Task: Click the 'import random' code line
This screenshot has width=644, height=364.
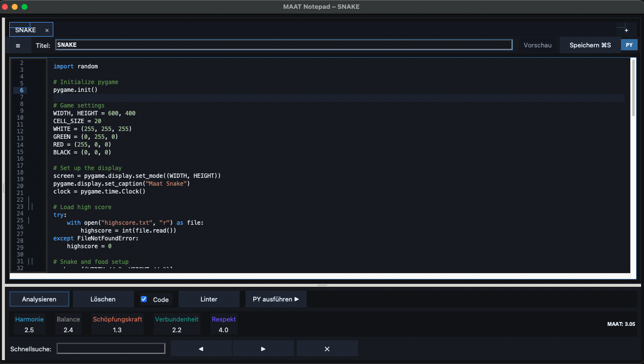Action: (x=76, y=66)
